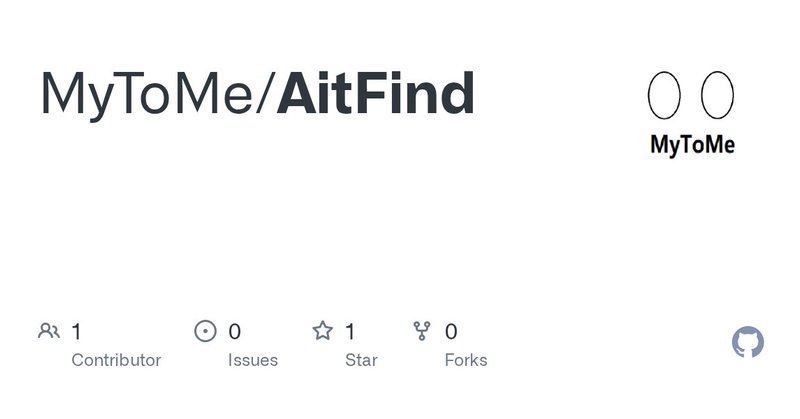This screenshot has height=419, width=800.
Task: Click the MyToMe text under the avatar
Action: pyautogui.click(x=692, y=145)
